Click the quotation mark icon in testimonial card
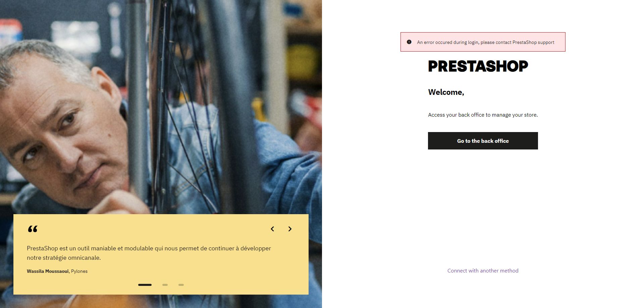This screenshot has height=308, width=644. coord(33,229)
